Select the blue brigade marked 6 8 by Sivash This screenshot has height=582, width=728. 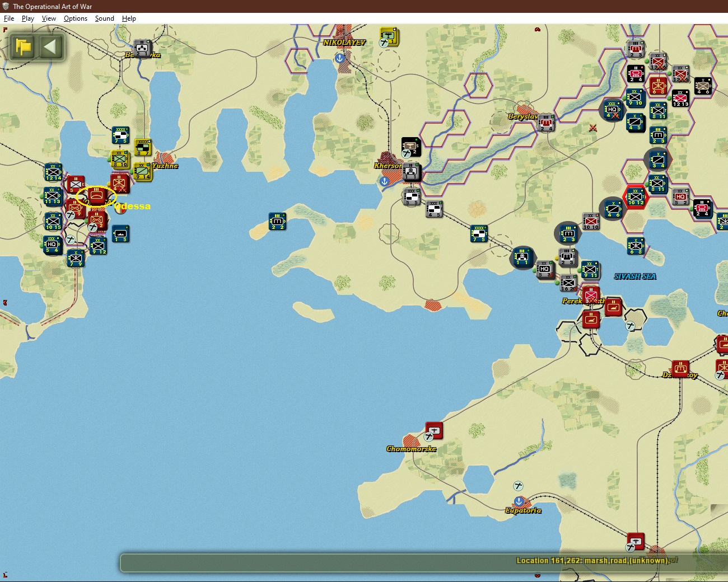(x=636, y=246)
